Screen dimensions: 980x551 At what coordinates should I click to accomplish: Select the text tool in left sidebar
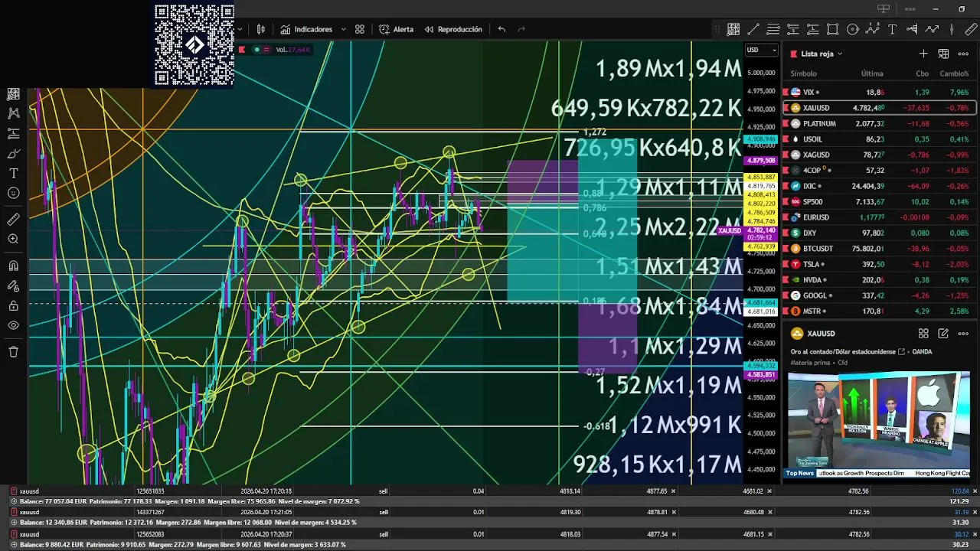[13, 173]
